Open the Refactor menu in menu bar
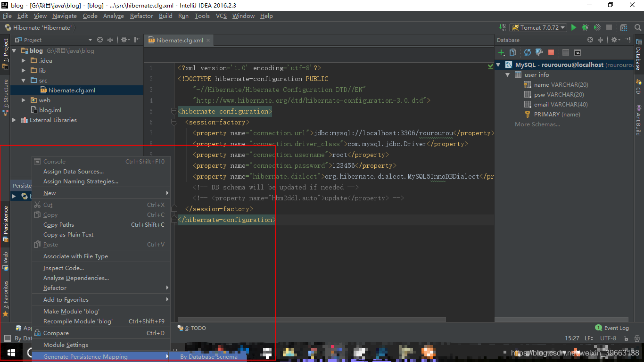Screen dimensions: 644x362 coord(141,16)
